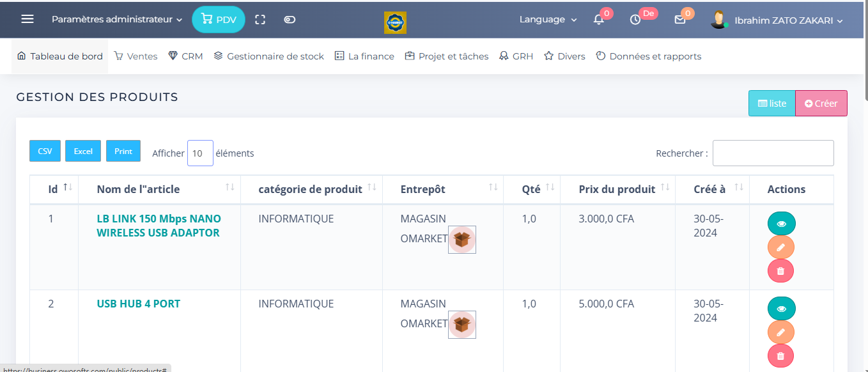Open the hamburger sidebar menu
The width and height of the screenshot is (868, 372).
tap(27, 19)
